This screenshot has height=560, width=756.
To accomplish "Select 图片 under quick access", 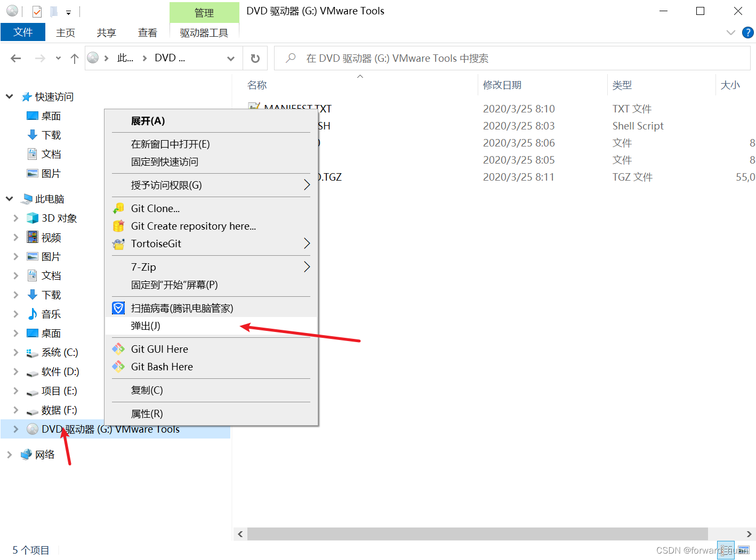I will tap(51, 173).
